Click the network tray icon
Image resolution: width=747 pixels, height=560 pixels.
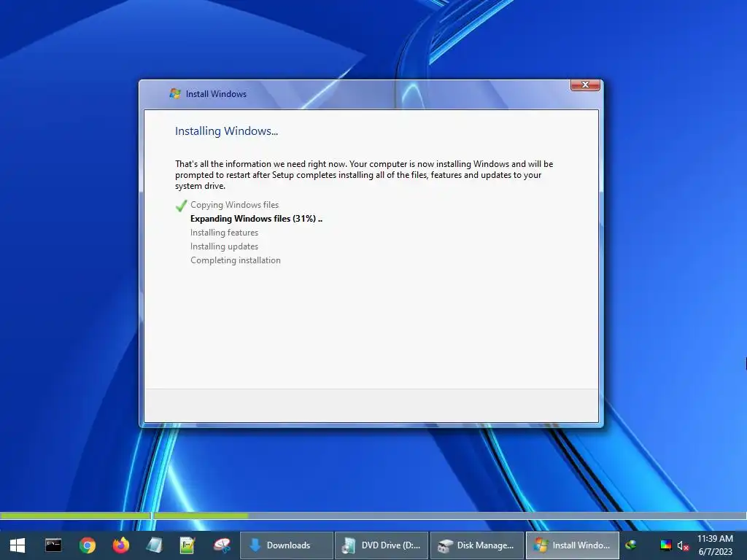(x=631, y=545)
